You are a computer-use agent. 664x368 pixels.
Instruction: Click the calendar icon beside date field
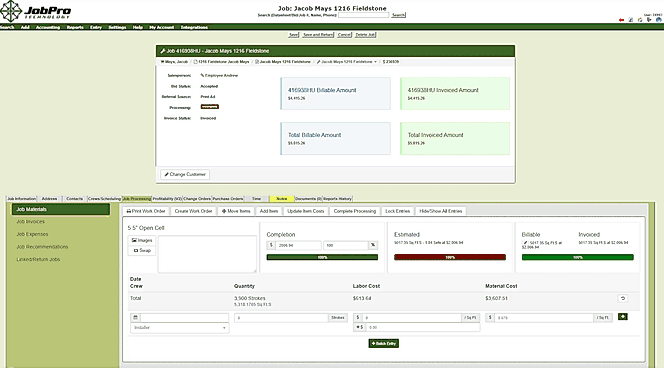135,318
